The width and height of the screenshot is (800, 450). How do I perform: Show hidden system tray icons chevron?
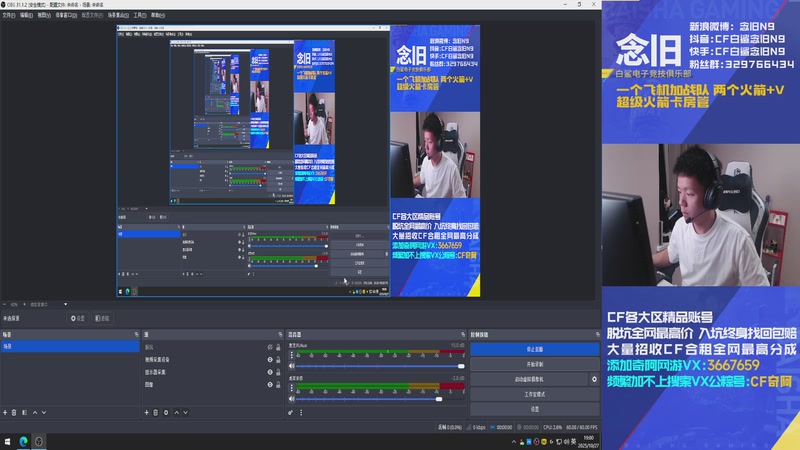(513, 442)
